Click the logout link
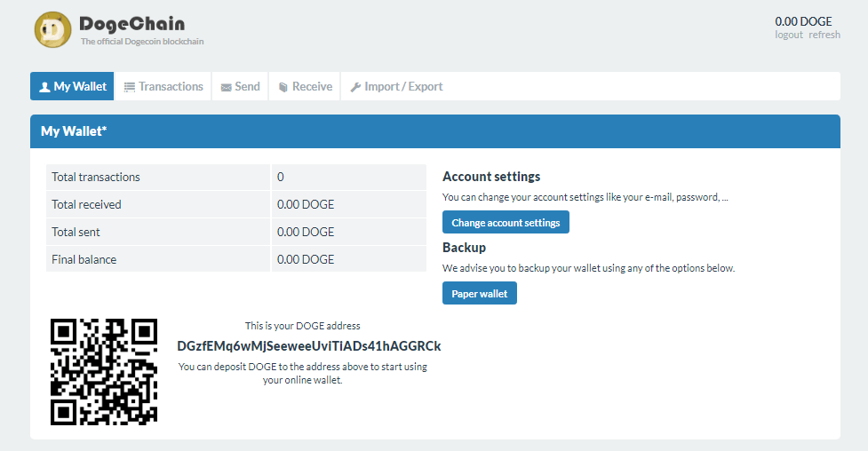The image size is (868, 451). 788,36
